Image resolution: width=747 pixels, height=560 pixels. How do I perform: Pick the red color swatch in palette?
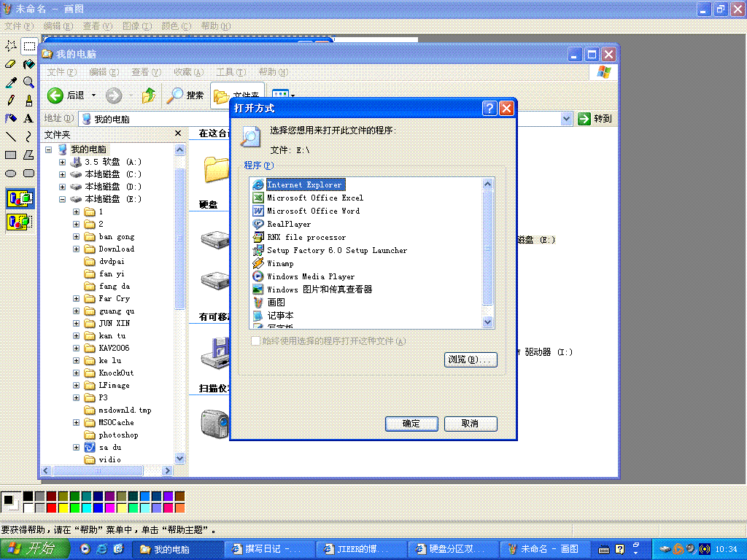(x=52, y=508)
